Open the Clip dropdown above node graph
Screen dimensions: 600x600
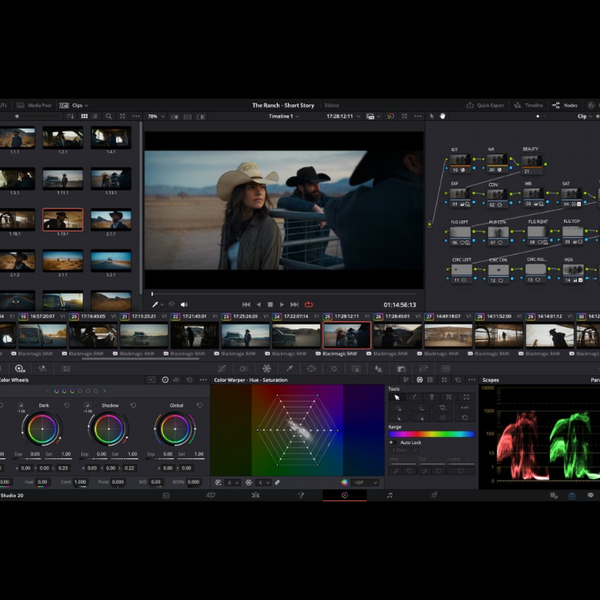(x=585, y=116)
